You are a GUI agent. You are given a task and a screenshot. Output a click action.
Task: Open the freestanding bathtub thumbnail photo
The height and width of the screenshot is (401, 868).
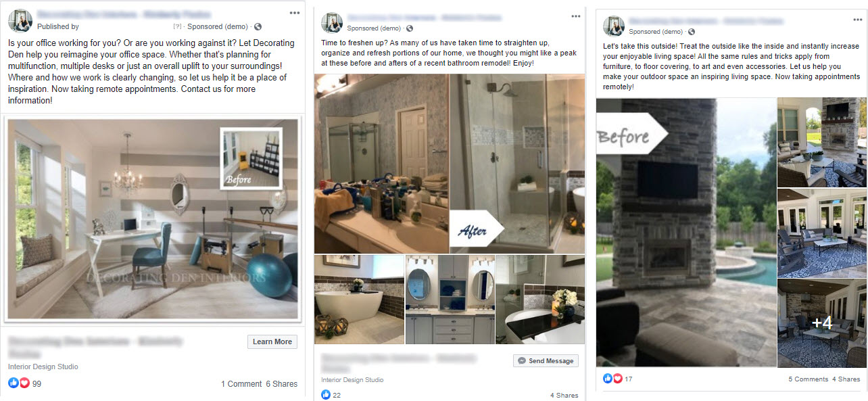[360, 300]
